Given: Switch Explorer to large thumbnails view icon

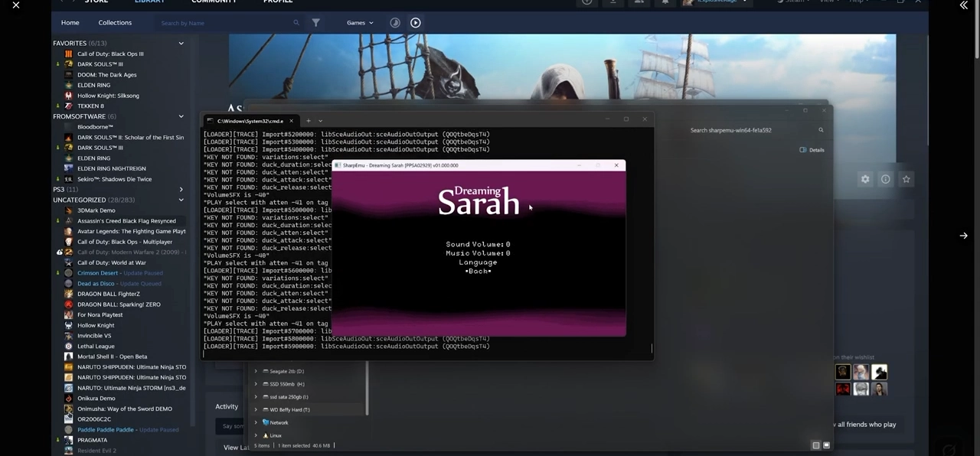Looking at the screenshot, I should [x=826, y=445].
